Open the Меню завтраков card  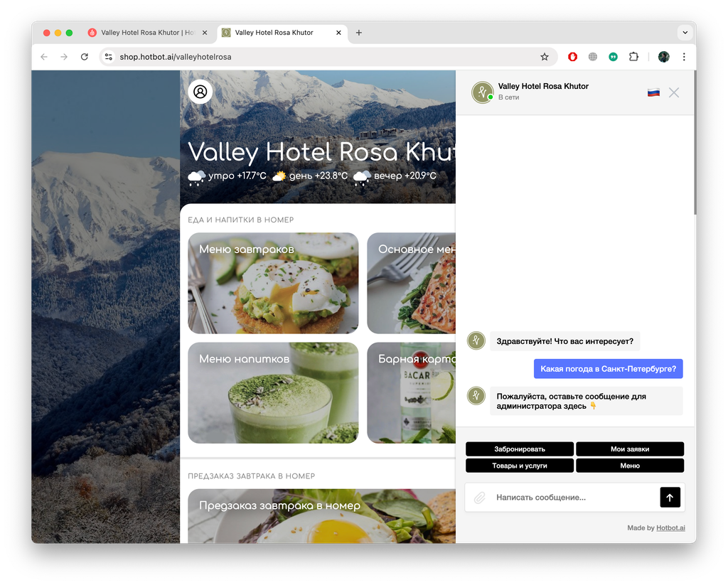(x=273, y=283)
